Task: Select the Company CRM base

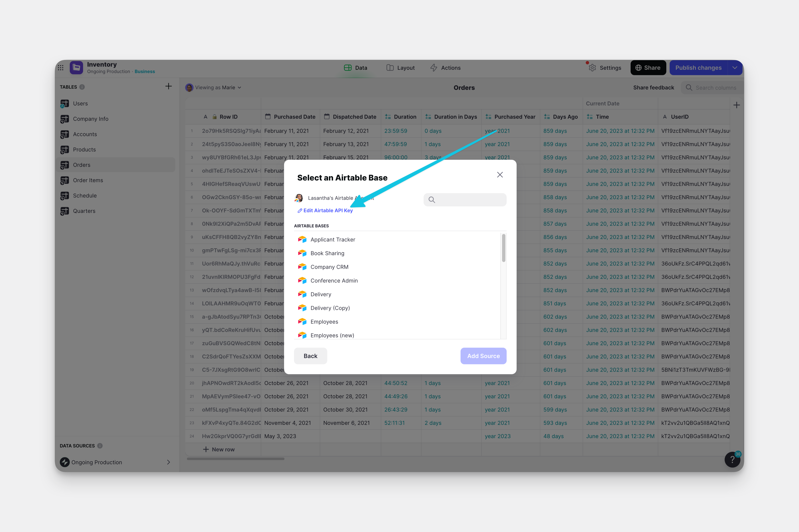Action: pyautogui.click(x=329, y=267)
